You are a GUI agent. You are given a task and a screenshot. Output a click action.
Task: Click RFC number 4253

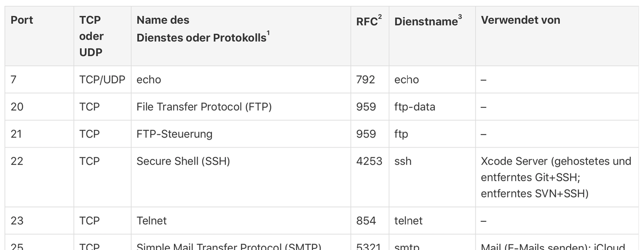(369, 161)
